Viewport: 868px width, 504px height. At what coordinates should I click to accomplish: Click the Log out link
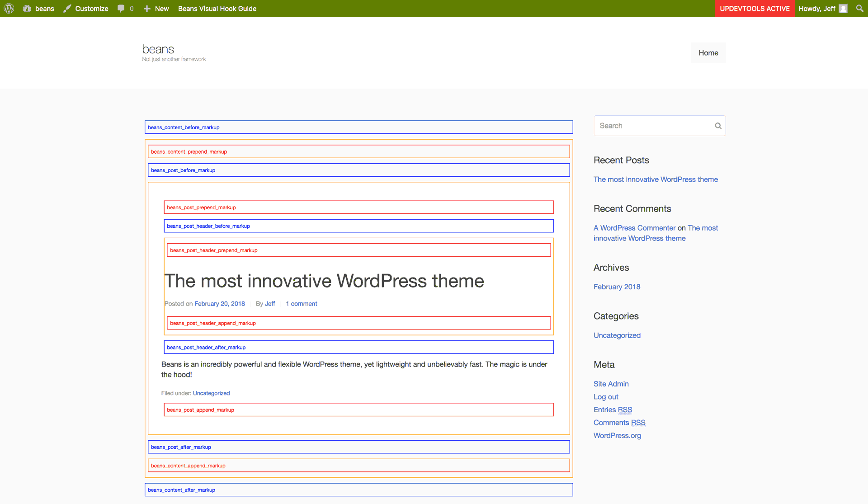point(606,396)
